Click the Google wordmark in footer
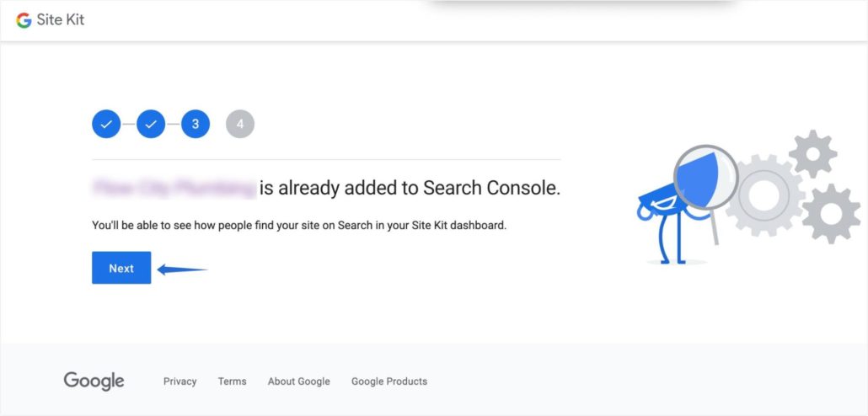 (x=94, y=381)
